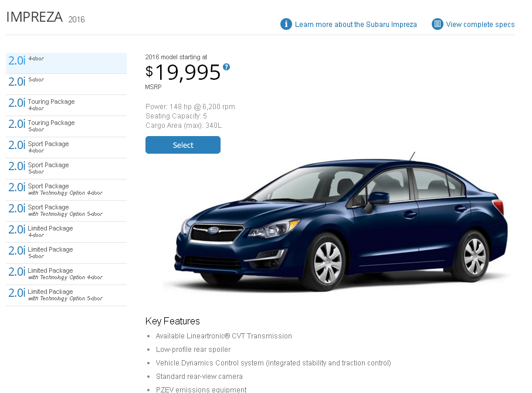Select 2.0i Touring Package 4-door
Viewport: 532px width, 393px height.
pyautogui.click(x=66, y=105)
